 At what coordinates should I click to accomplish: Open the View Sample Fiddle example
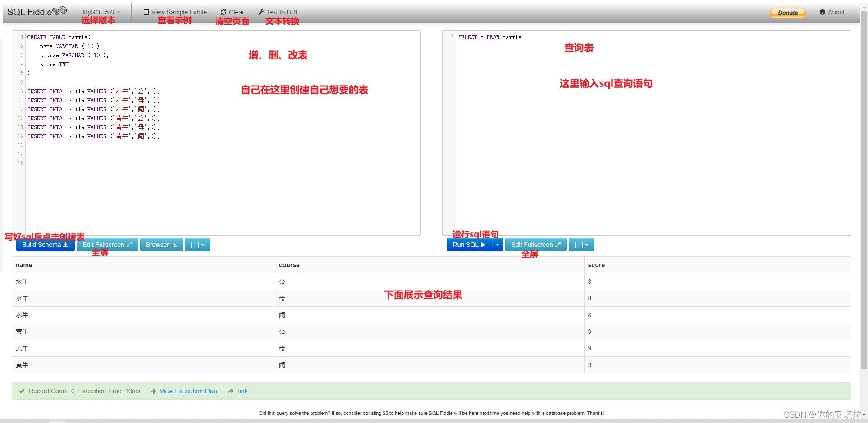coord(175,12)
